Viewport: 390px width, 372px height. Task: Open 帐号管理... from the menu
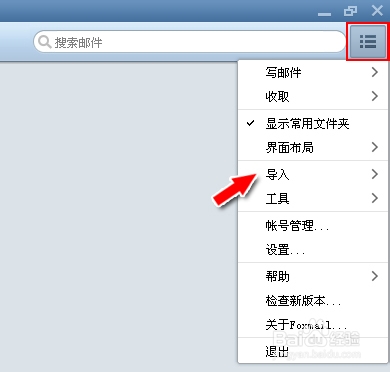pyautogui.click(x=313, y=226)
